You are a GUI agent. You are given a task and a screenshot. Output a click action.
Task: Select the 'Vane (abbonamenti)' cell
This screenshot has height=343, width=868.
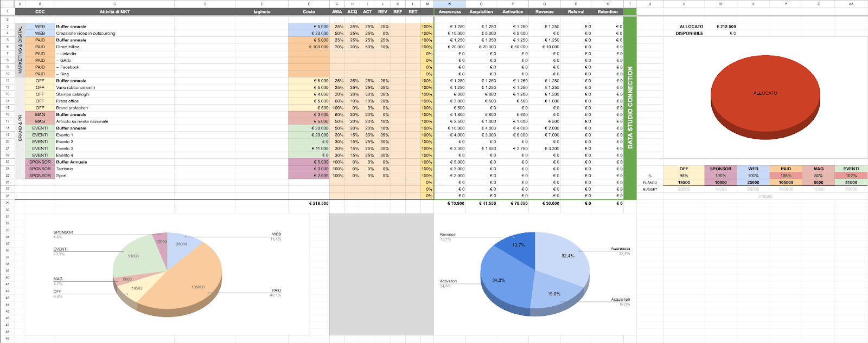(x=114, y=87)
